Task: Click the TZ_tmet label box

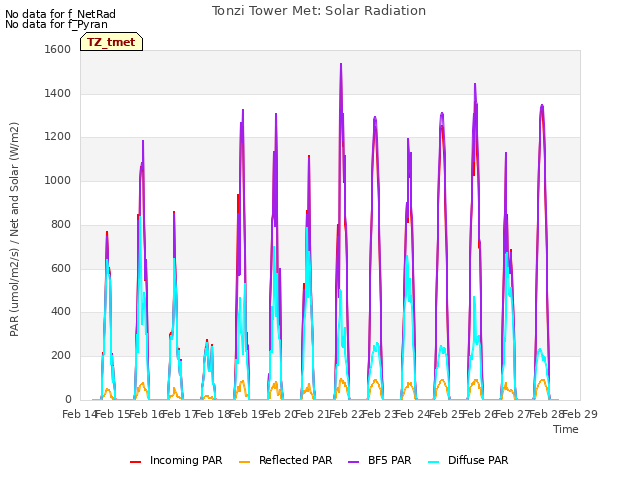Action: pyautogui.click(x=111, y=42)
